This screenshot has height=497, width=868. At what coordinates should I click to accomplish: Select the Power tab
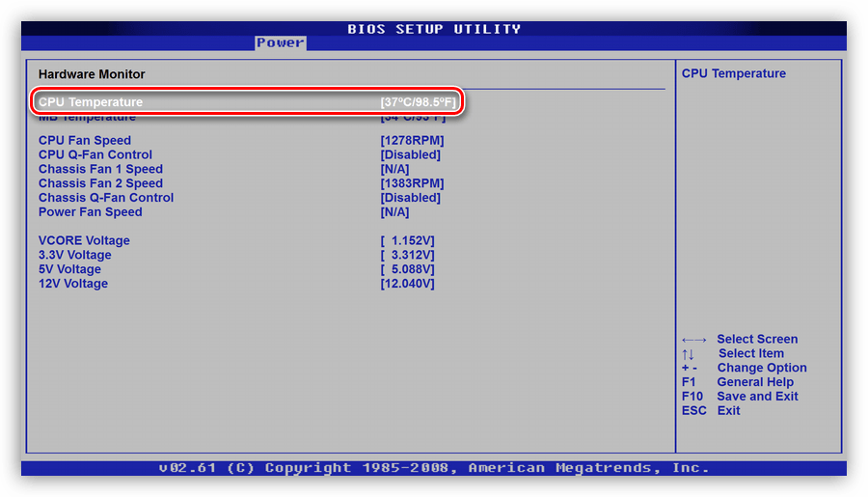point(280,42)
